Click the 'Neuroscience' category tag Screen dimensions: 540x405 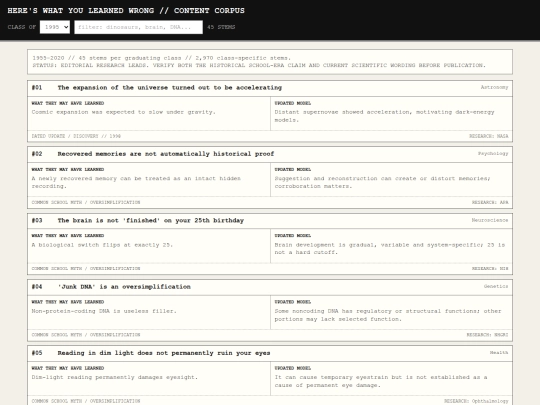[490, 220]
